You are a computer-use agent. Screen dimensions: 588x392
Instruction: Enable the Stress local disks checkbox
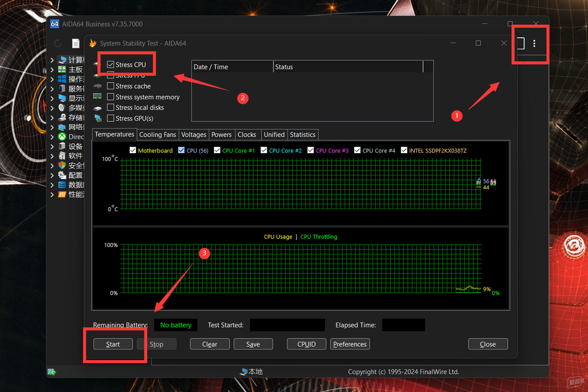(111, 107)
